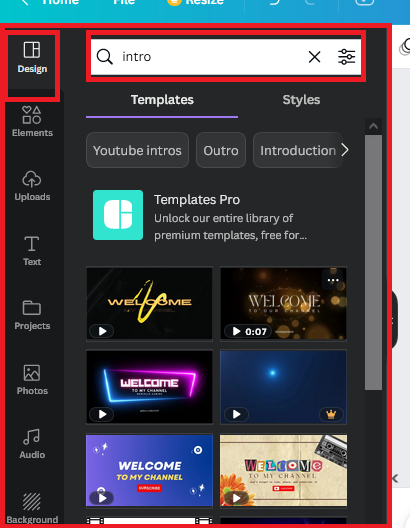Click the crown icon beside Resize

point(174,2)
